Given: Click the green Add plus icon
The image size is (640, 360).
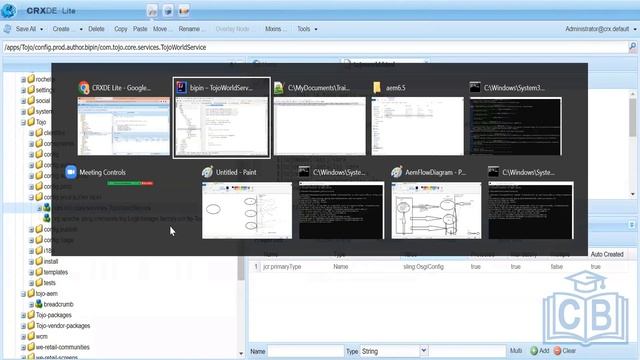Looking at the screenshot, I should (534, 351).
